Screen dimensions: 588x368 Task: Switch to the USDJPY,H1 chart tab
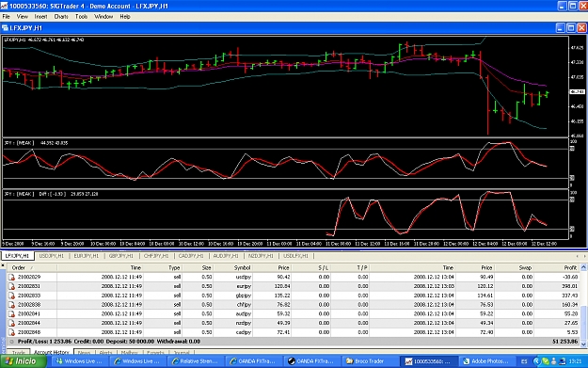pos(52,256)
